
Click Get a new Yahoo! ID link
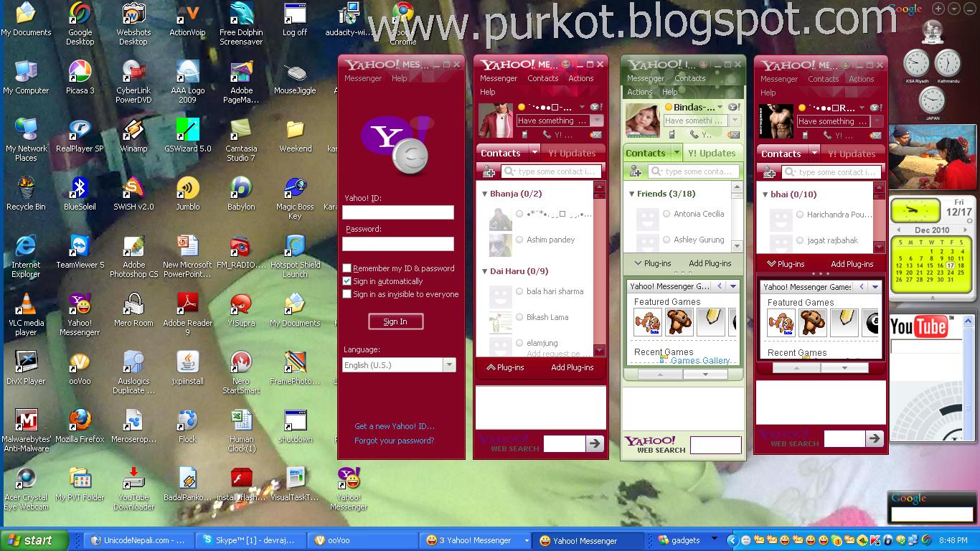[x=395, y=426]
